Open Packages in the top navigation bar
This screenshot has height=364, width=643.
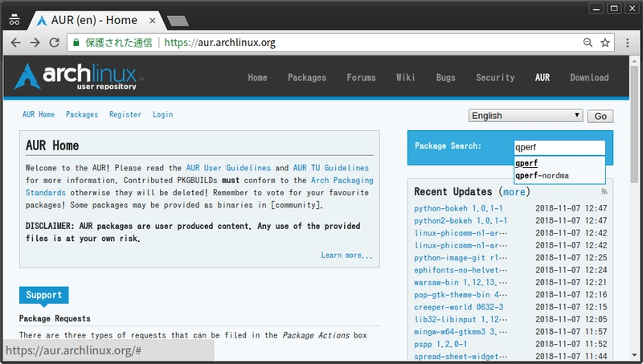[307, 77]
